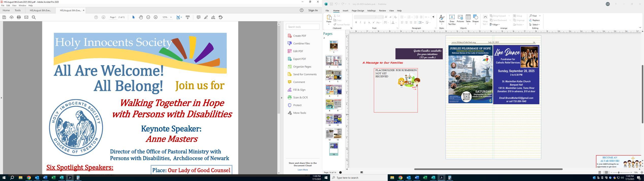Click Sign In in Acrobat
Screen dimensions: 644x181
313,10
